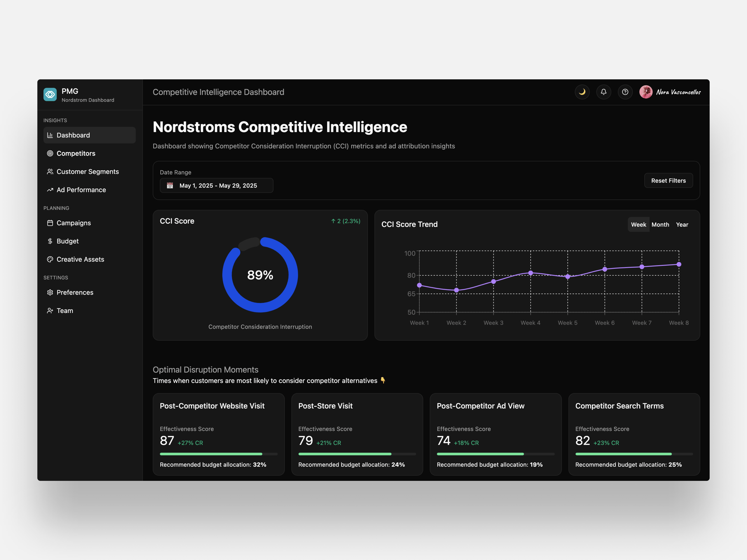Click the PMG logo icon
Image resolution: width=747 pixels, height=560 pixels.
click(50, 94)
